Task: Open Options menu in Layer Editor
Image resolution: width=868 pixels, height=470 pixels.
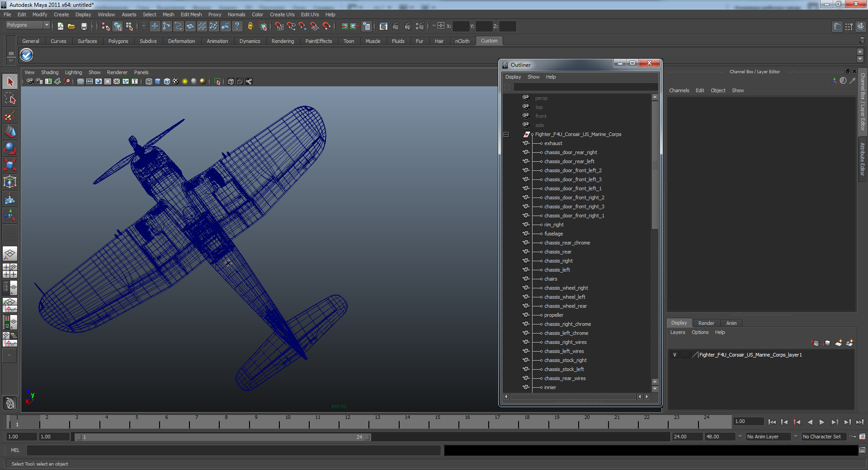Action: tap(700, 332)
